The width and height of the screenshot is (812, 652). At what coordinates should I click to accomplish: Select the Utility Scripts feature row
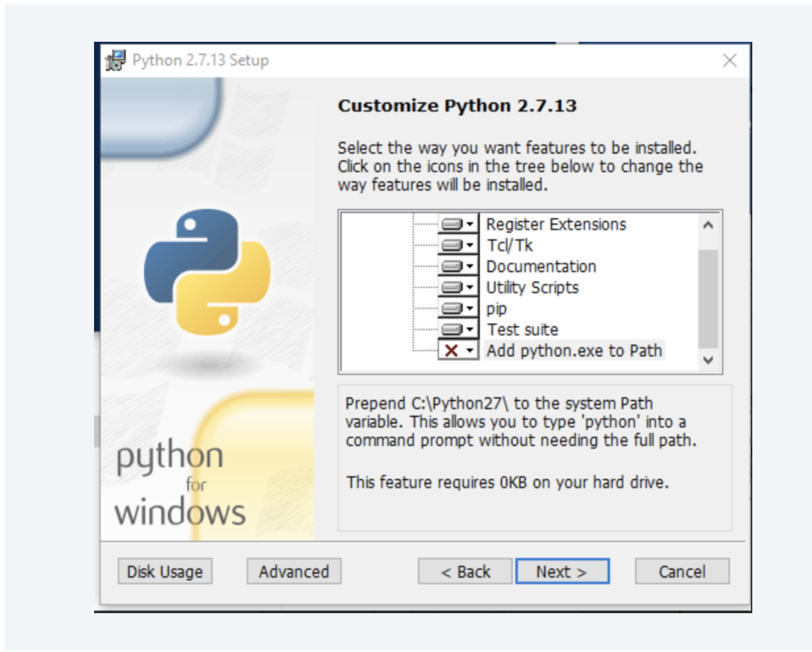click(532, 287)
